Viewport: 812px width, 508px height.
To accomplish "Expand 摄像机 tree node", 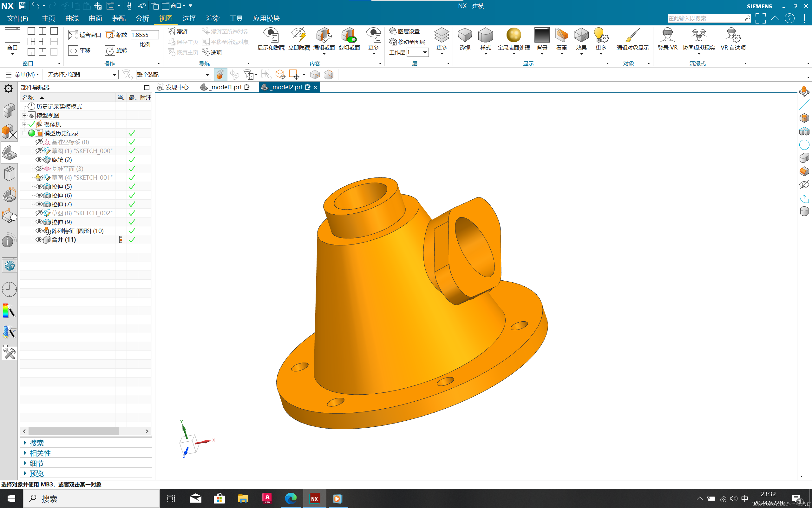I will [24, 124].
